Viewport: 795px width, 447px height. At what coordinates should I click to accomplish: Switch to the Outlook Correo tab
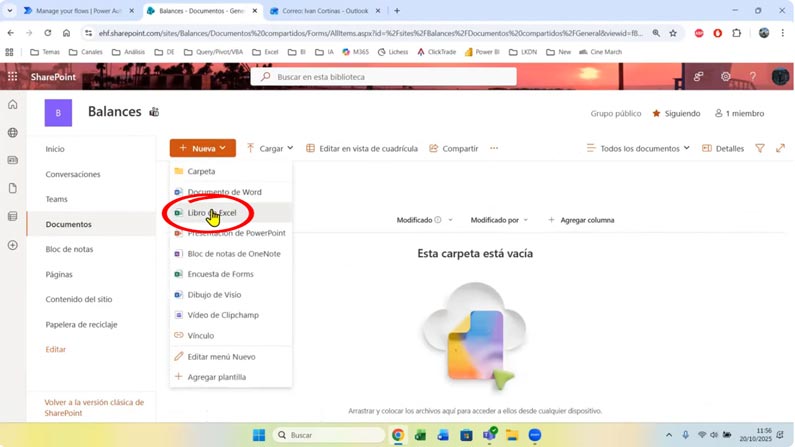[325, 11]
